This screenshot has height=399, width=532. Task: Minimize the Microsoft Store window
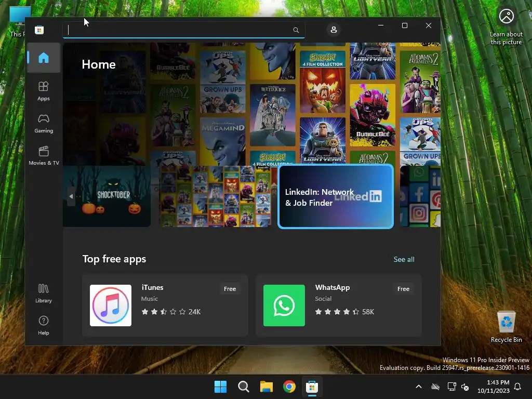pyautogui.click(x=381, y=25)
